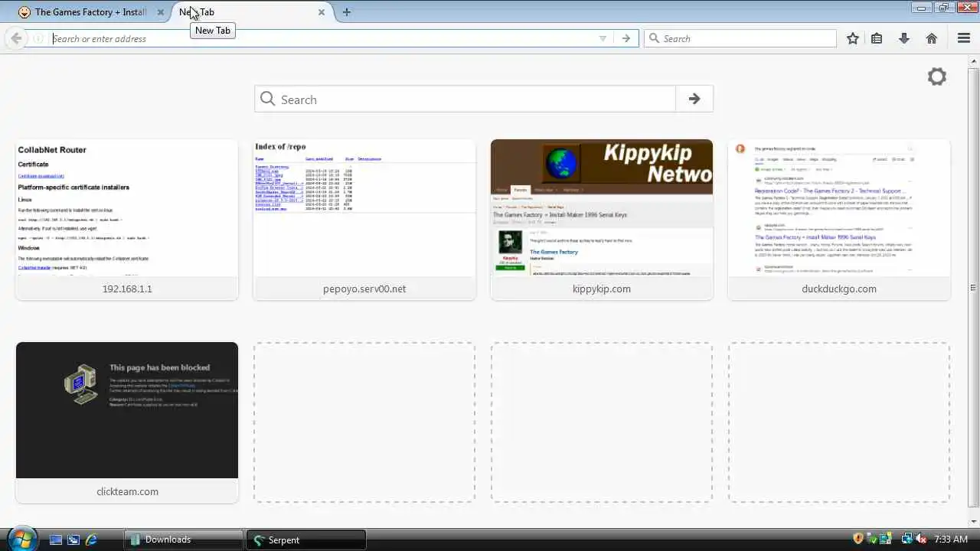This screenshot has width=980, height=551.
Task: Click the new tab page Search field
Action: (465, 99)
